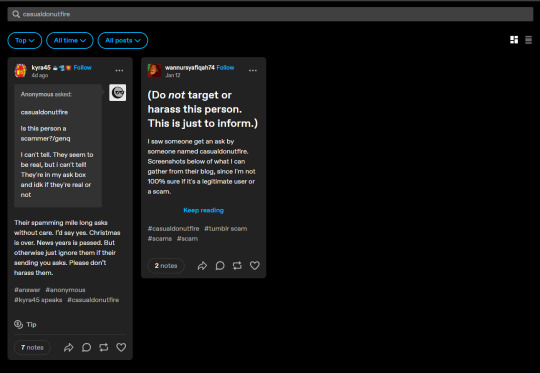
Task: Open the All posts filter dropdown
Action: (123, 41)
